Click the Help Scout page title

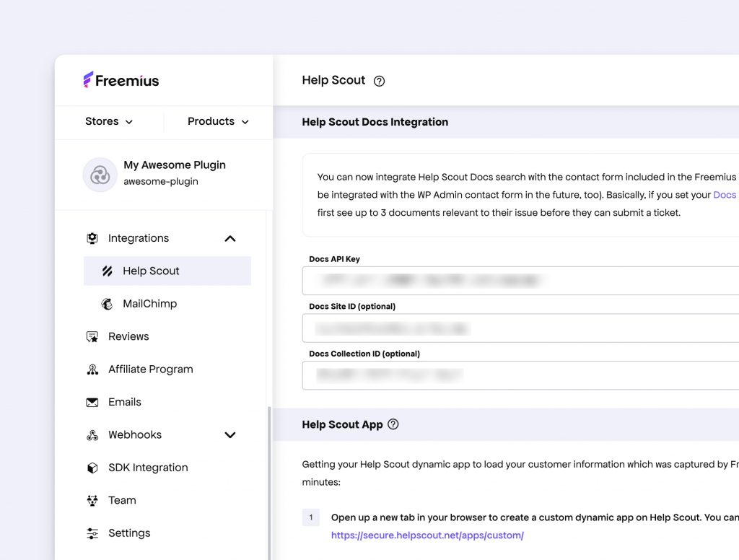pyautogui.click(x=333, y=80)
